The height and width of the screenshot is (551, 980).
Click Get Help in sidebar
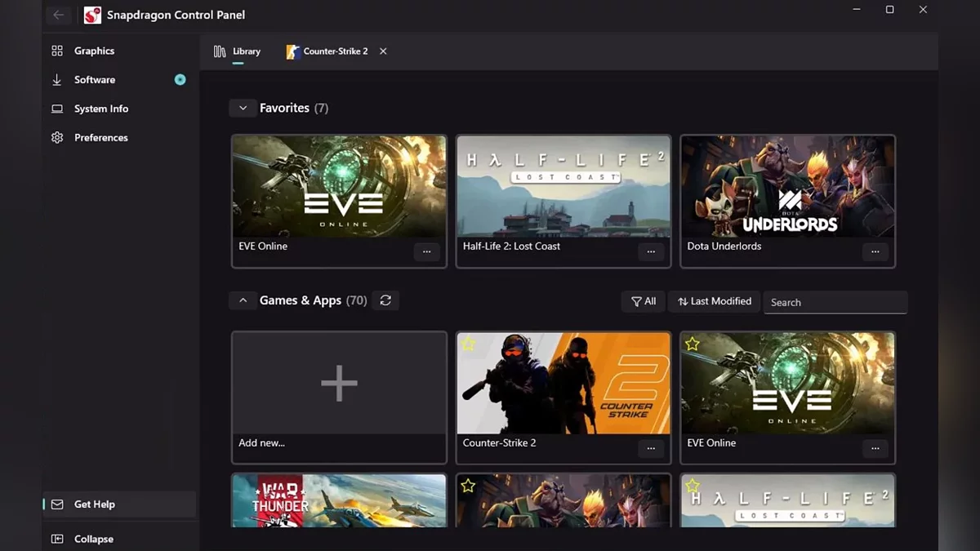pos(95,504)
